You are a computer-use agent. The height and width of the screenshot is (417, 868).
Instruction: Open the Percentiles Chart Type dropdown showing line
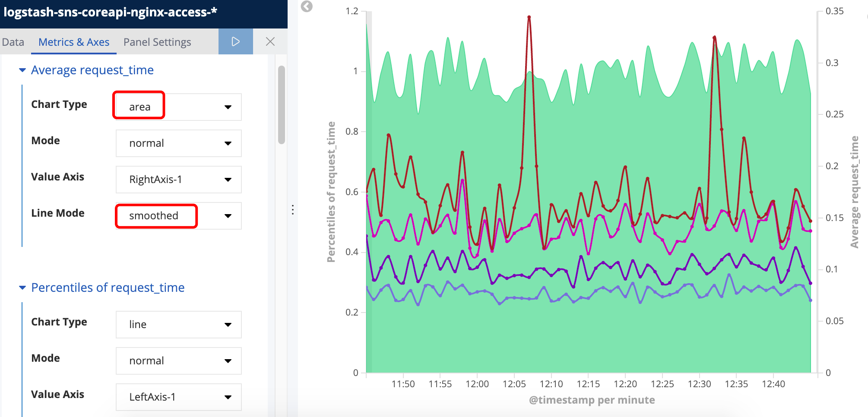tap(178, 324)
